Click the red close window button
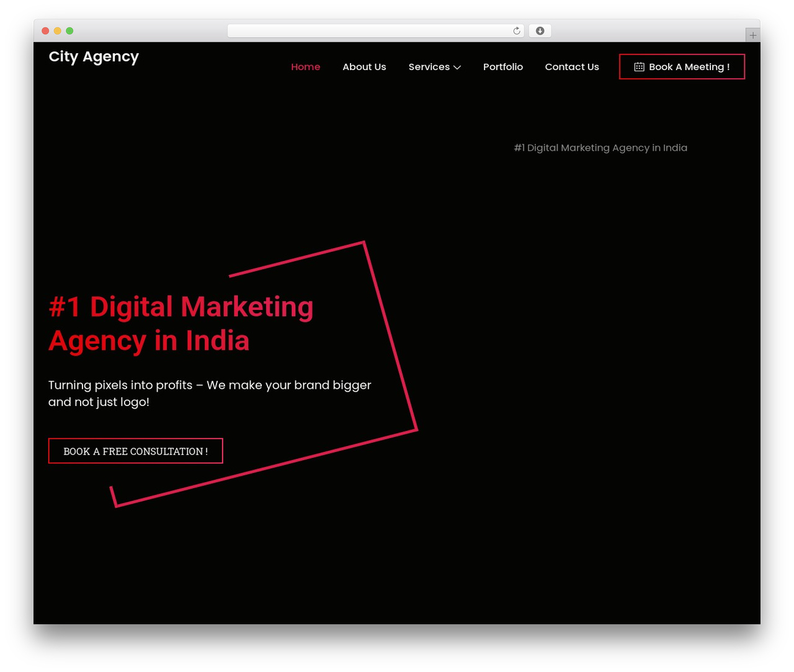The width and height of the screenshot is (794, 672). coord(45,31)
